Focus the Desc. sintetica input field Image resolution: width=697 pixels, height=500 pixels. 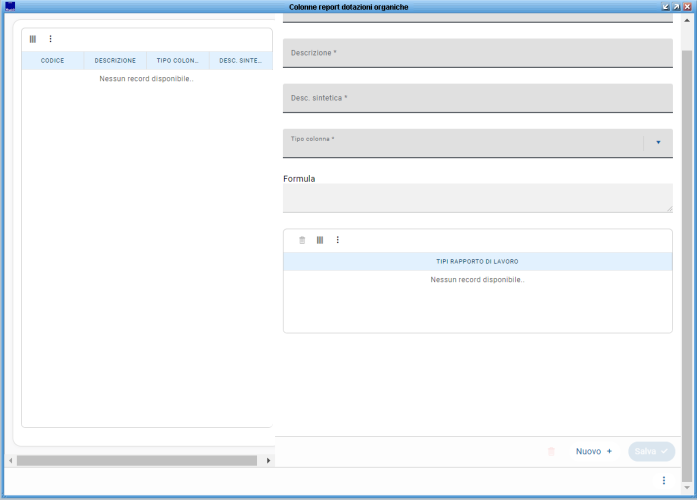pyautogui.click(x=477, y=98)
